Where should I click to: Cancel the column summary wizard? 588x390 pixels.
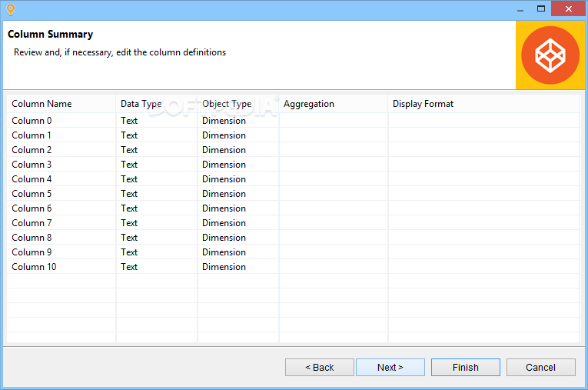point(541,367)
